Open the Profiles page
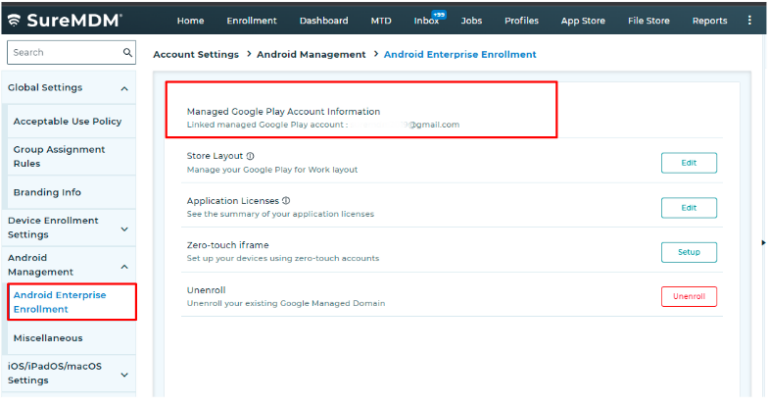The height and width of the screenshot is (406, 768). 521,21
